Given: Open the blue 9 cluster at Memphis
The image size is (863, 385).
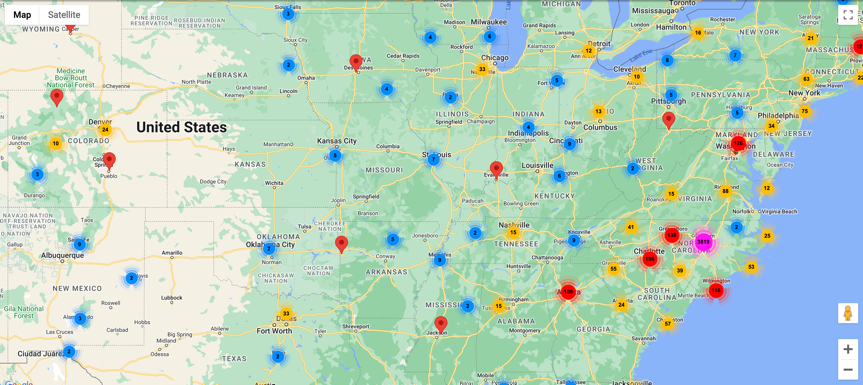Looking at the screenshot, I should pos(439,260).
